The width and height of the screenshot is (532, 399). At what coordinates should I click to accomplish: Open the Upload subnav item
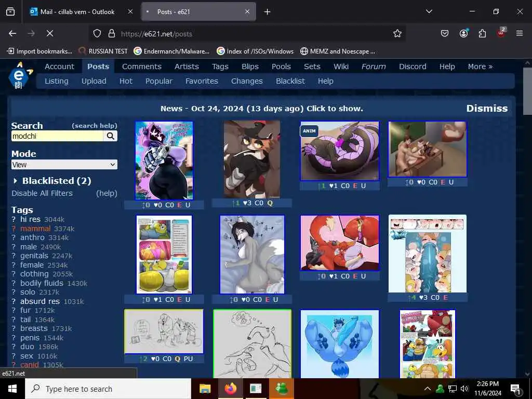pos(94,81)
